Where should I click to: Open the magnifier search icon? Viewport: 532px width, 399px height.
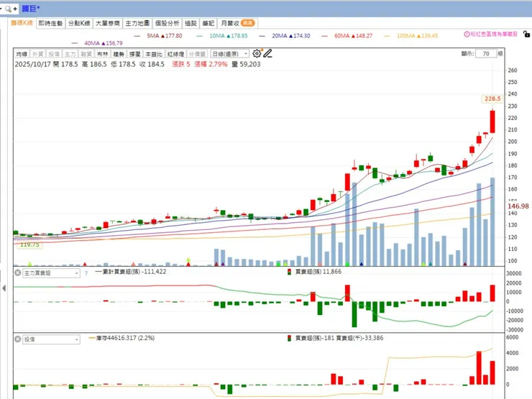point(7,9)
